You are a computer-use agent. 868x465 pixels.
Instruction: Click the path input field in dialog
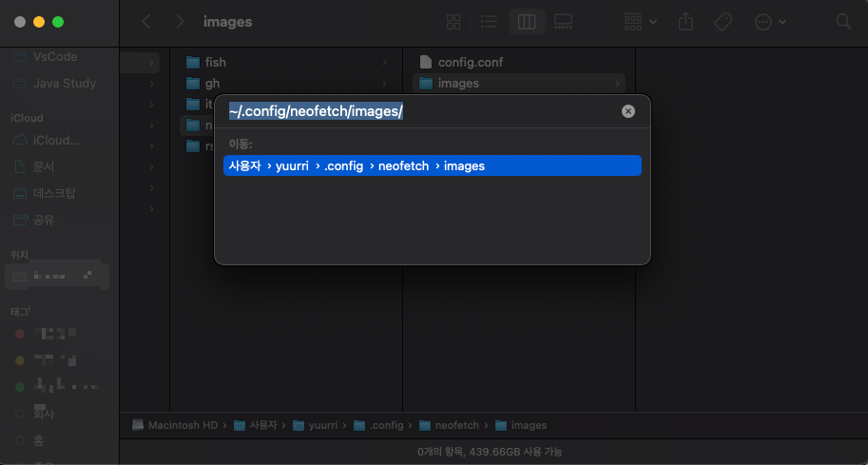point(422,111)
